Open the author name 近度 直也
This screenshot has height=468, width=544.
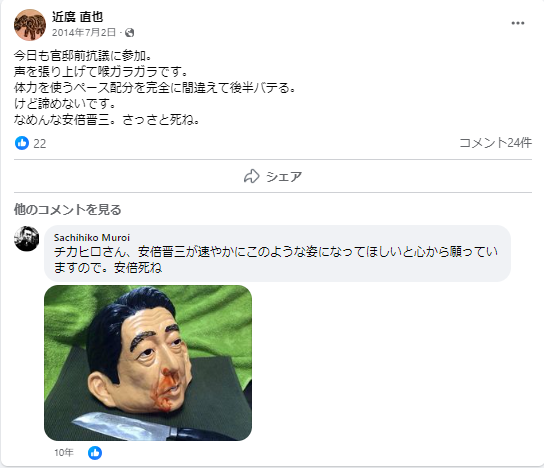[77, 17]
